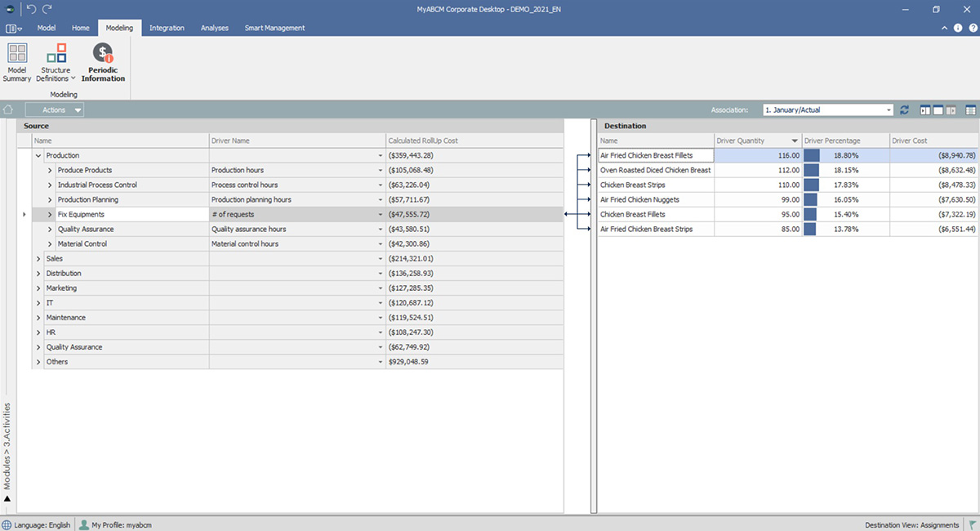Click the Driver Percentage column header

click(845, 141)
